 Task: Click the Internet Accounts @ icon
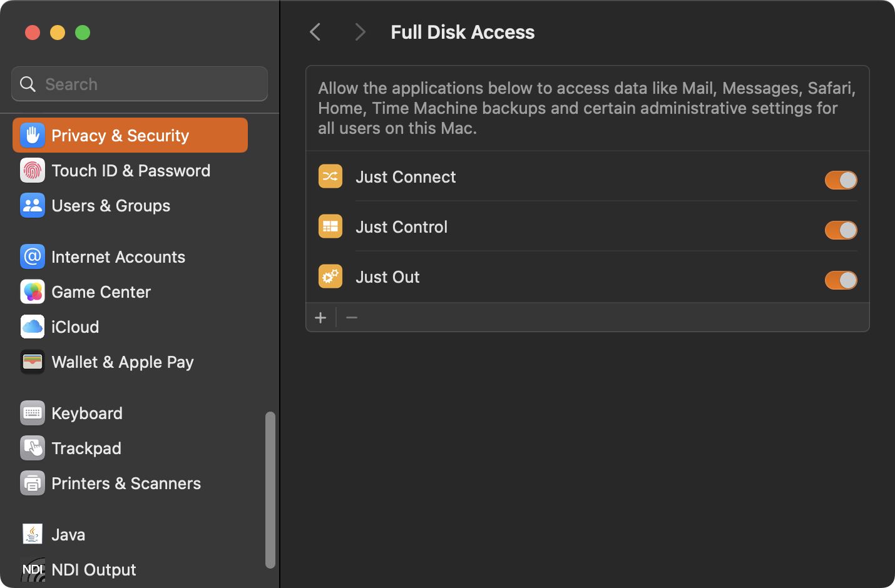33,256
